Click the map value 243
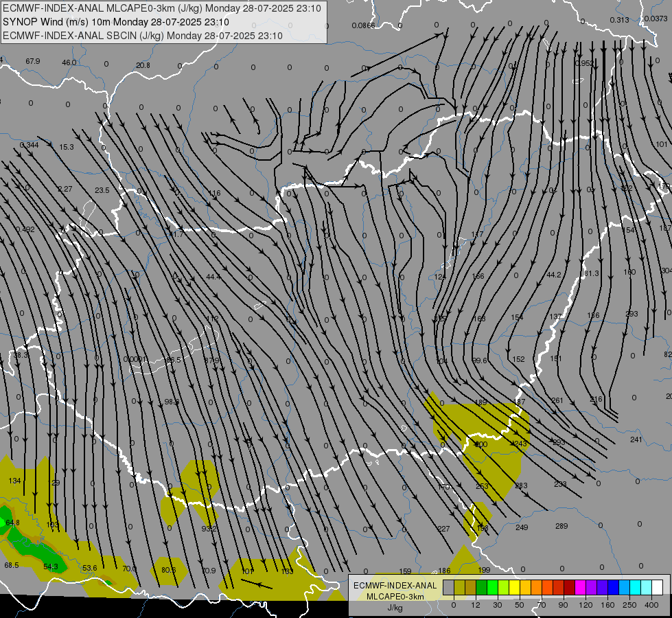Screen dimensions: 672x618 [x=520, y=444]
